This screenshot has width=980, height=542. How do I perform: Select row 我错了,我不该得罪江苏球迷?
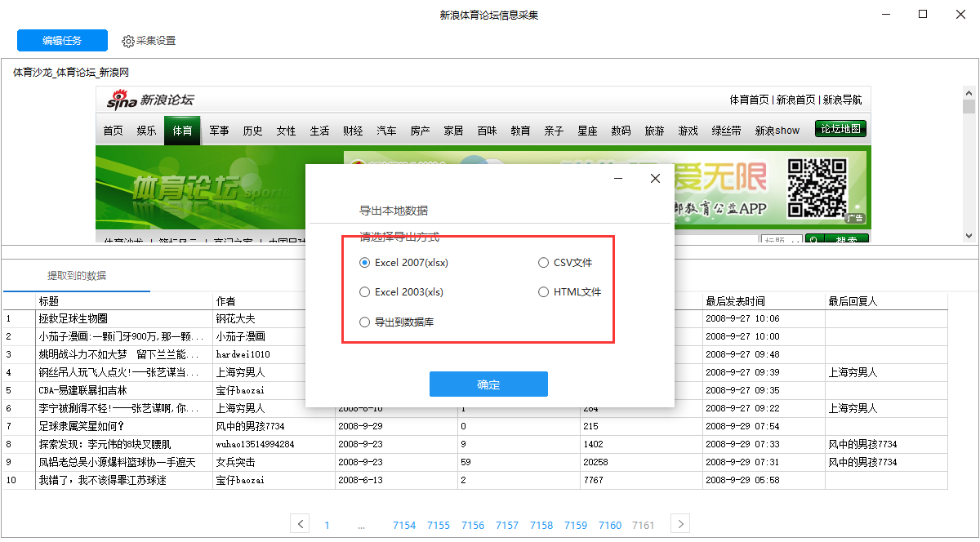coord(475,480)
